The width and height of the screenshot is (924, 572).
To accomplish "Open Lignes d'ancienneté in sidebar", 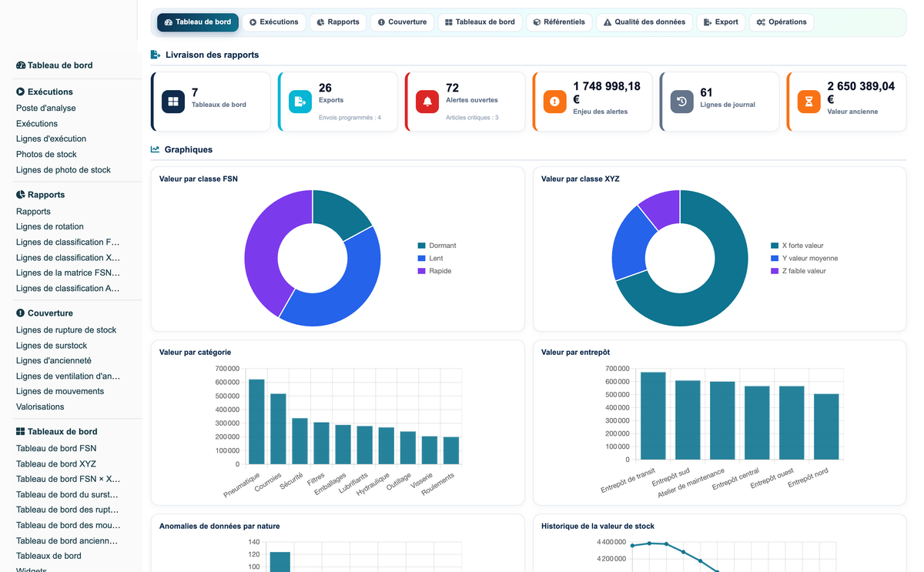I will coord(54,361).
